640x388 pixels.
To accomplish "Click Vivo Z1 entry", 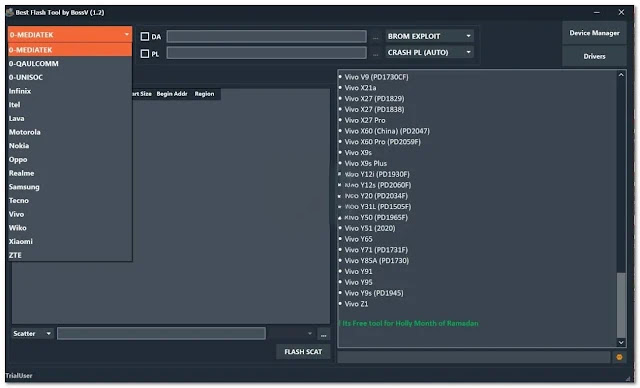I will [x=356, y=304].
